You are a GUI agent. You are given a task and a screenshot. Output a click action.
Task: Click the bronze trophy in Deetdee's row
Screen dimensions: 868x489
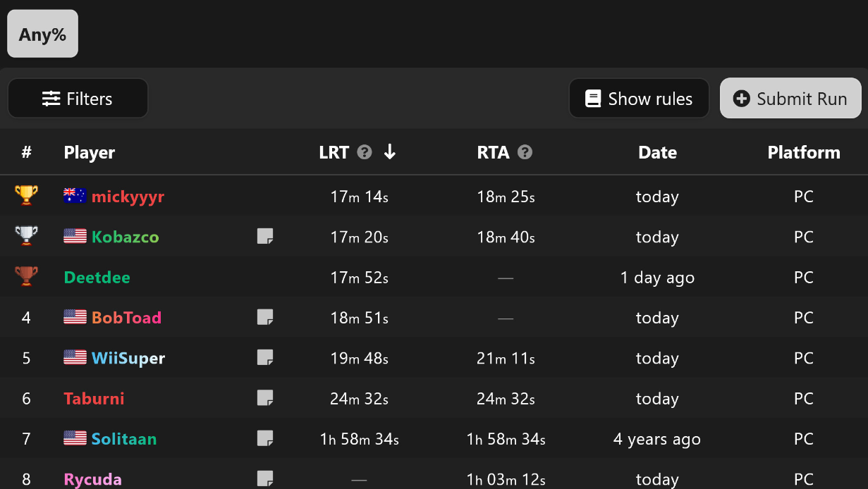point(26,276)
